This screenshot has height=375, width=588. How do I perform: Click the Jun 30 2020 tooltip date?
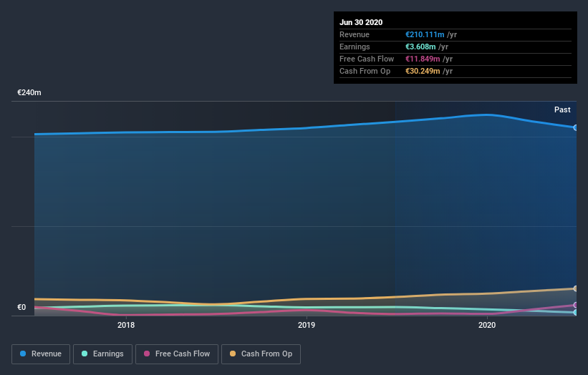(361, 22)
